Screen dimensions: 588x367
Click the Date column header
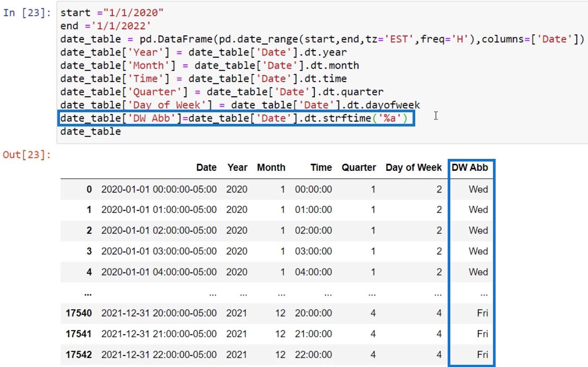[207, 168]
